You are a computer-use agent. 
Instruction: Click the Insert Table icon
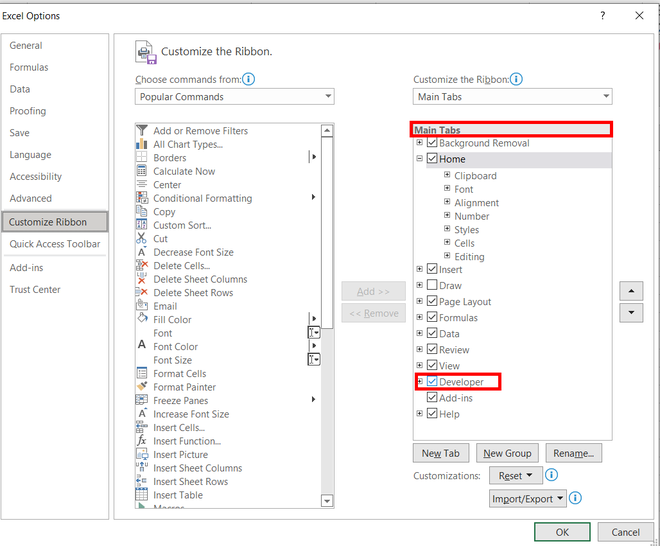[x=142, y=494]
